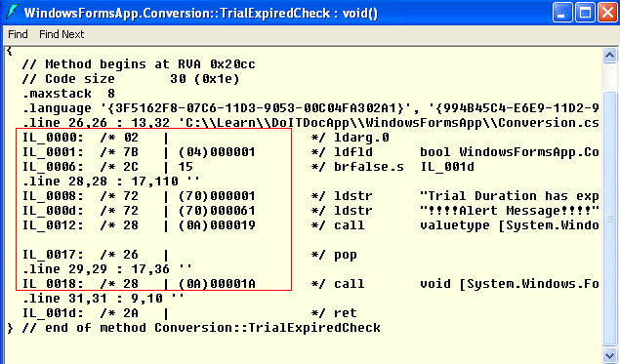This screenshot has width=620, height=364.
Task: Close the TrialExpiredCheck window
Action: tap(608, 13)
